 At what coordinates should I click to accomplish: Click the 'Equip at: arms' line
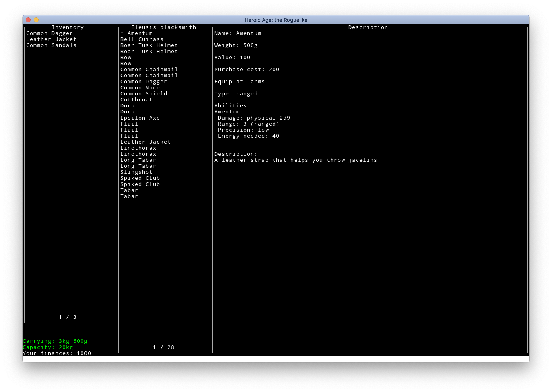coord(240,81)
